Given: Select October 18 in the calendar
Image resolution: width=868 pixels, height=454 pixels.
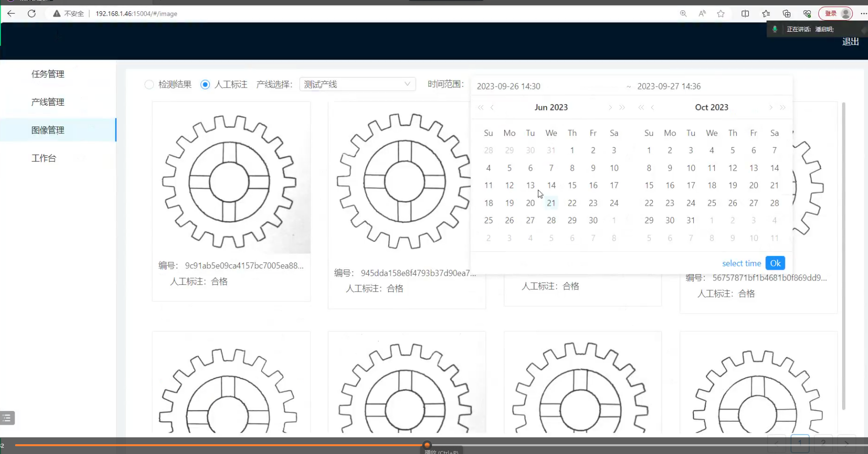Looking at the screenshot, I should [712, 186].
